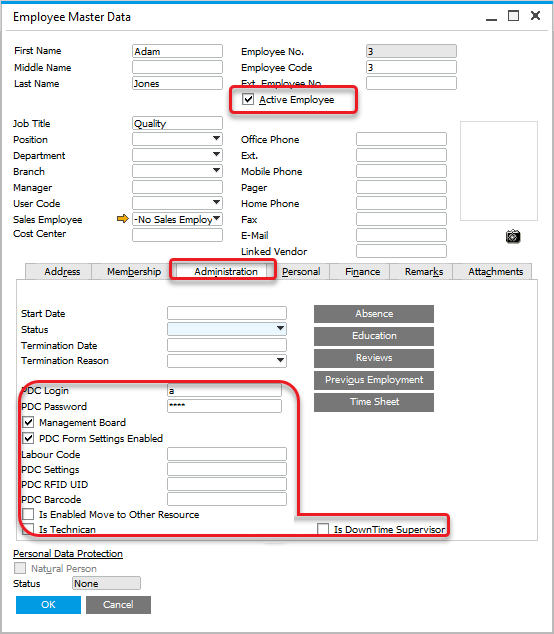The height and width of the screenshot is (634, 554).
Task: Go to the Personal tab
Action: point(301,271)
